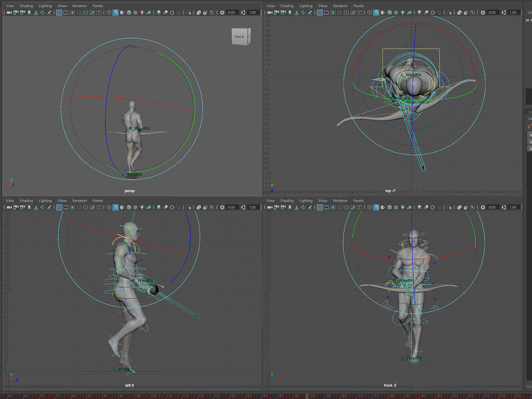
Task: Click the BACK face of view cube
Action: [x=239, y=37]
